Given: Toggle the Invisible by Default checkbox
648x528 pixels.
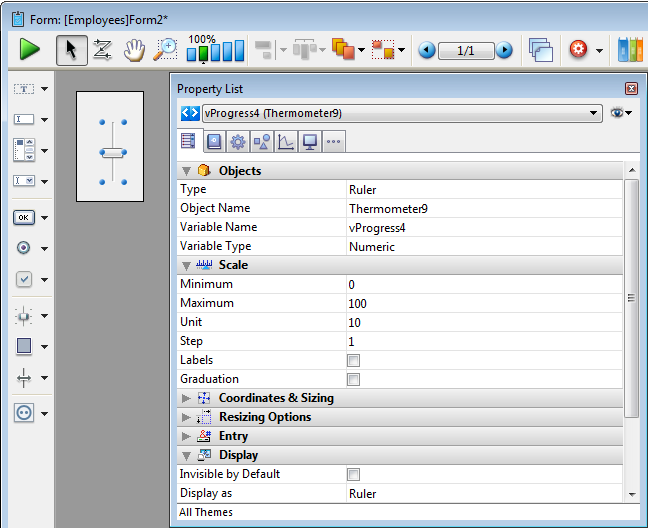Looking at the screenshot, I should click(353, 474).
